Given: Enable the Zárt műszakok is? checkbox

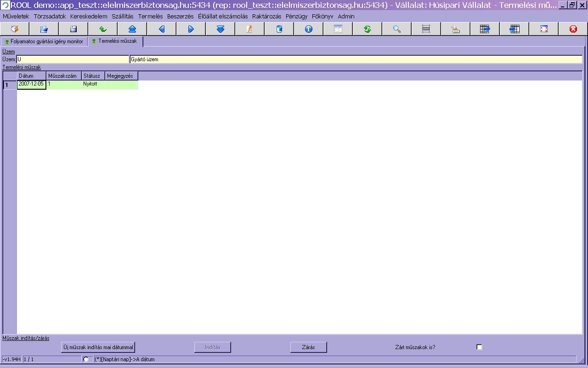Looking at the screenshot, I should [x=479, y=347].
